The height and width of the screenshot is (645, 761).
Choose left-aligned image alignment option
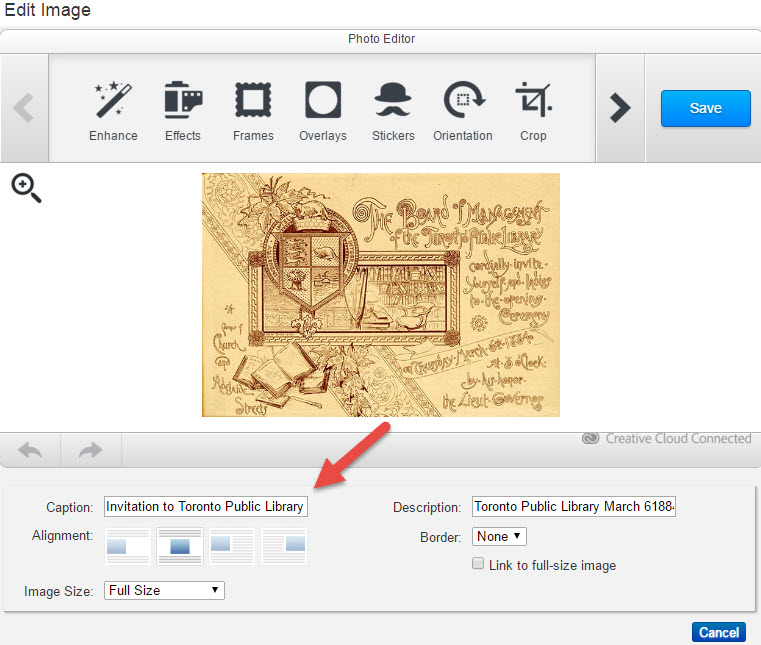(x=128, y=546)
